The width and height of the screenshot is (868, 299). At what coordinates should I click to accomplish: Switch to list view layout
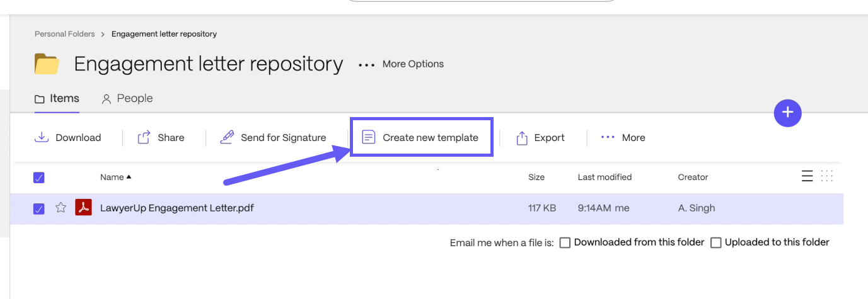click(x=807, y=176)
